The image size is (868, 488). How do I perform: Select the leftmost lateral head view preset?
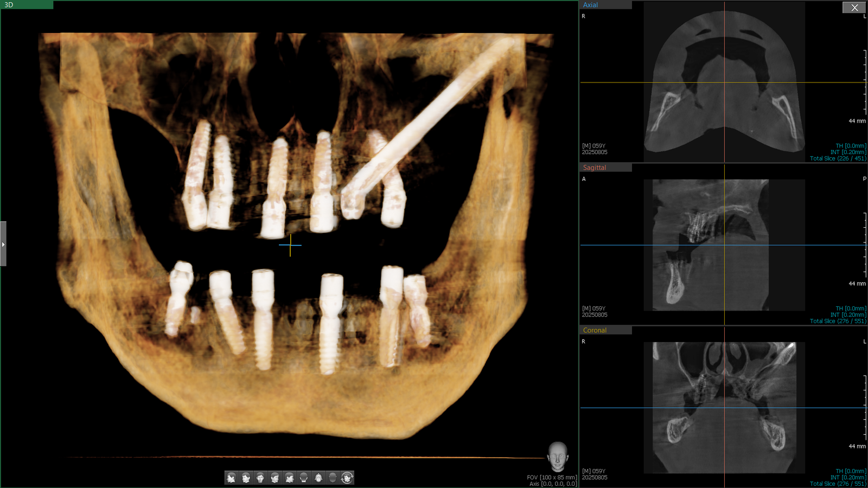(x=231, y=478)
